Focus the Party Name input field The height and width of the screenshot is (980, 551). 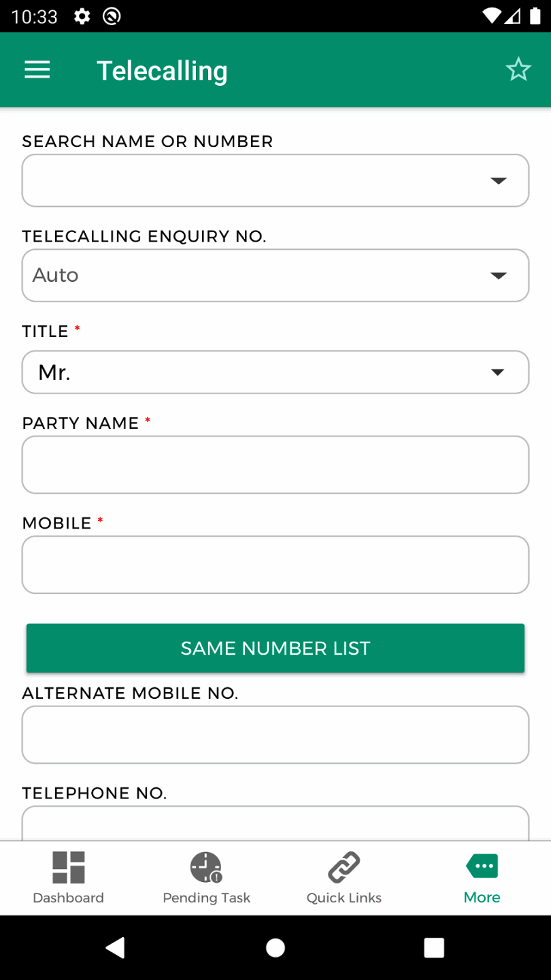coord(275,465)
